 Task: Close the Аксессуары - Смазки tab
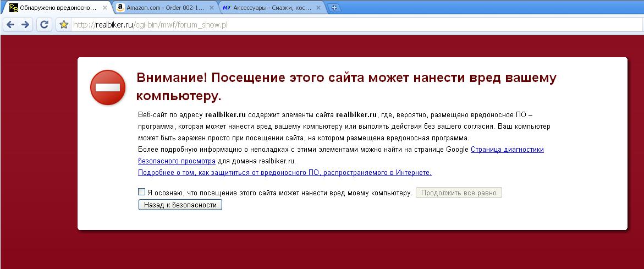point(318,8)
